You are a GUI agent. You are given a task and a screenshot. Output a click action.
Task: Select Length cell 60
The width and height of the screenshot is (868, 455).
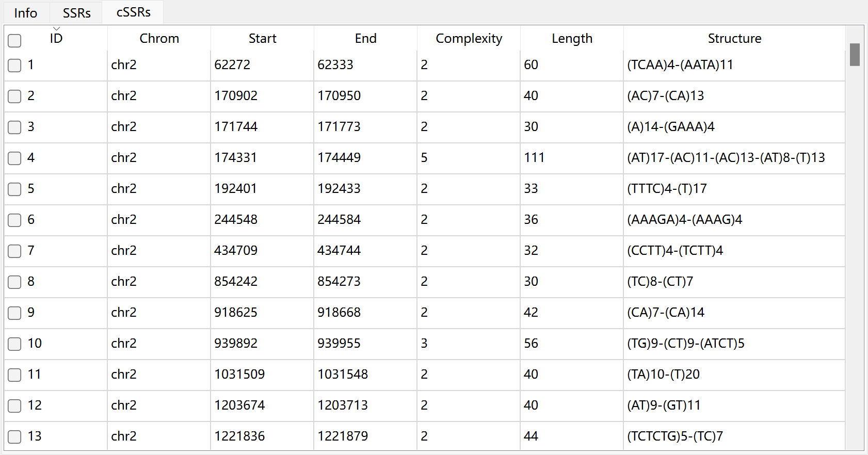572,65
